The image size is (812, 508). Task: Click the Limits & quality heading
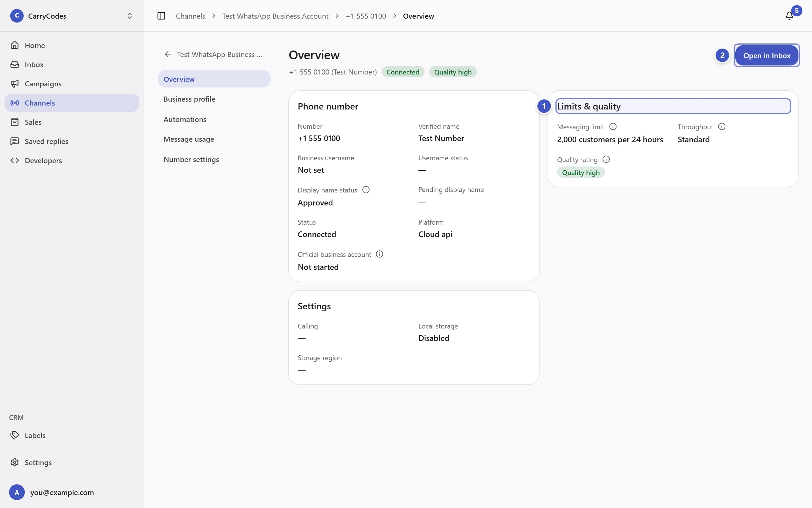click(588, 106)
